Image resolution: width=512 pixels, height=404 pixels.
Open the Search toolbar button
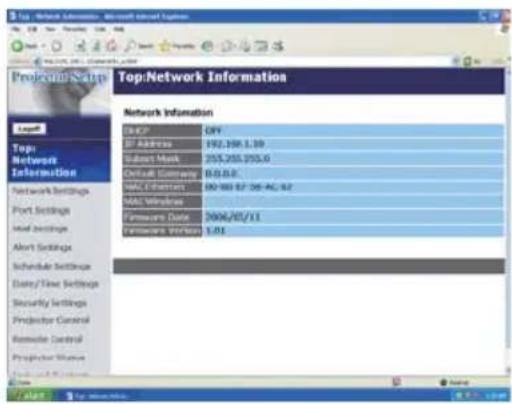click(138, 46)
